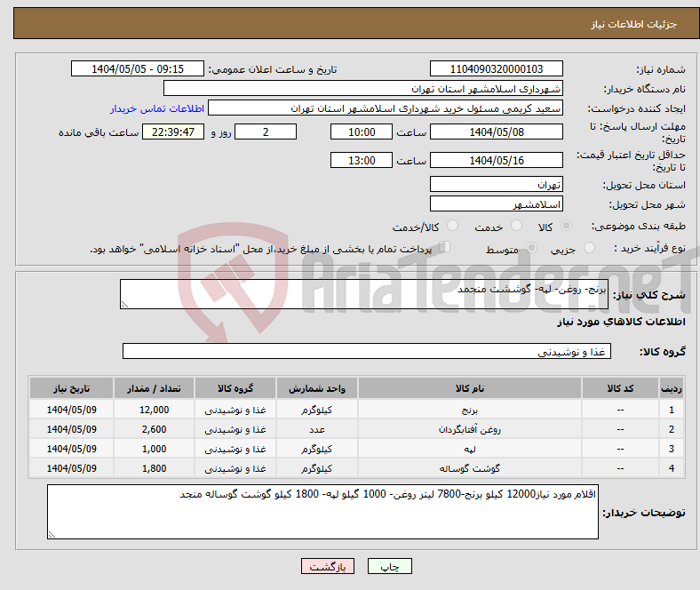Screen dimensions: 700x590
Task: Select the خدمت radio button
Action: (x=516, y=226)
